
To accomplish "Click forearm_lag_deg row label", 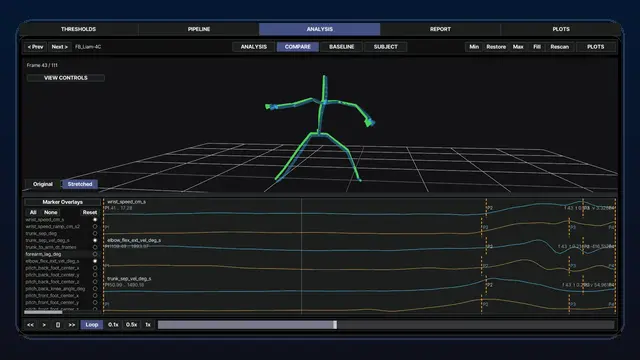I will click(x=43, y=254).
